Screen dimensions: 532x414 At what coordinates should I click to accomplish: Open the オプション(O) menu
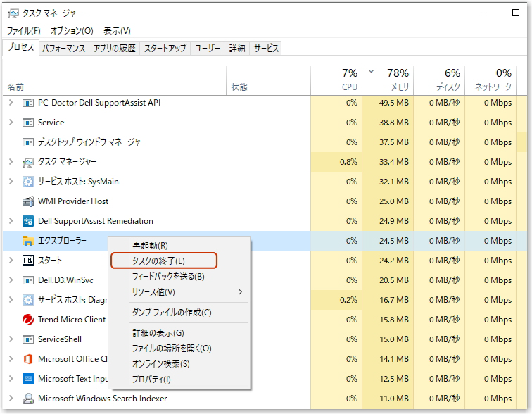tap(72, 31)
